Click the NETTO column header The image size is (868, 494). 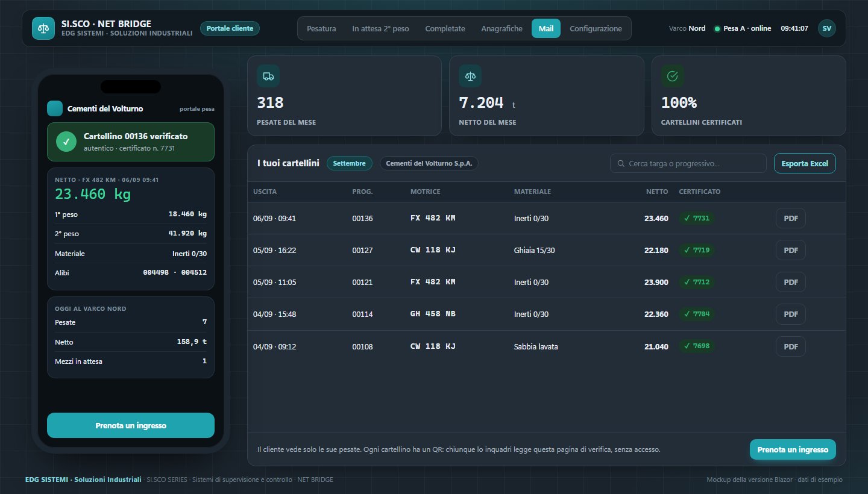click(657, 192)
